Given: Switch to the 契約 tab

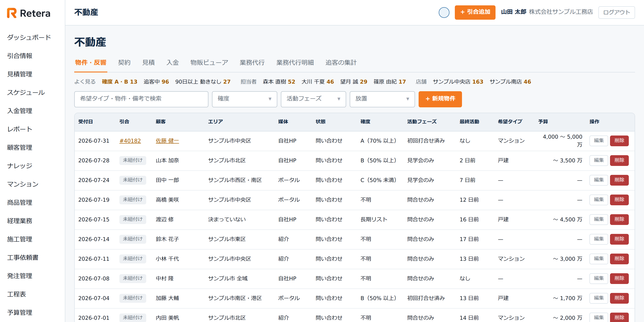Looking at the screenshot, I should 124,63.
